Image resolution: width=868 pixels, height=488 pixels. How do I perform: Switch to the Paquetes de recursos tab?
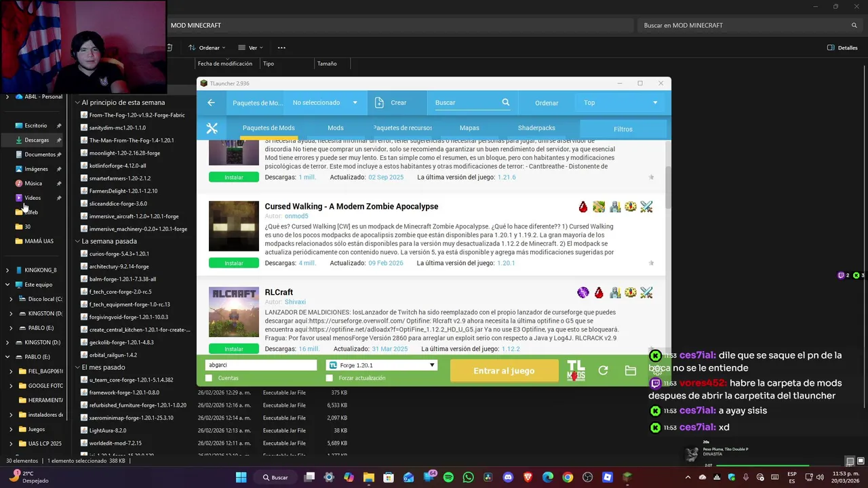click(403, 128)
